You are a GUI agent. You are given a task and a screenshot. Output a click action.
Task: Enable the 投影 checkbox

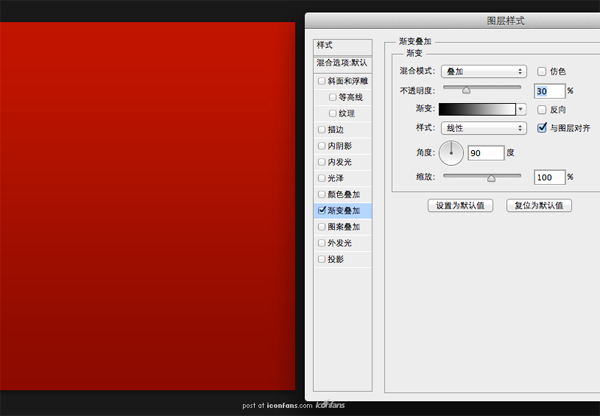(x=321, y=259)
